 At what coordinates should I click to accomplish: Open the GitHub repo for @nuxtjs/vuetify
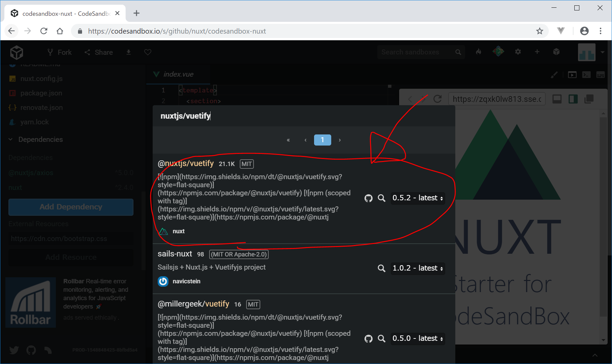(369, 198)
